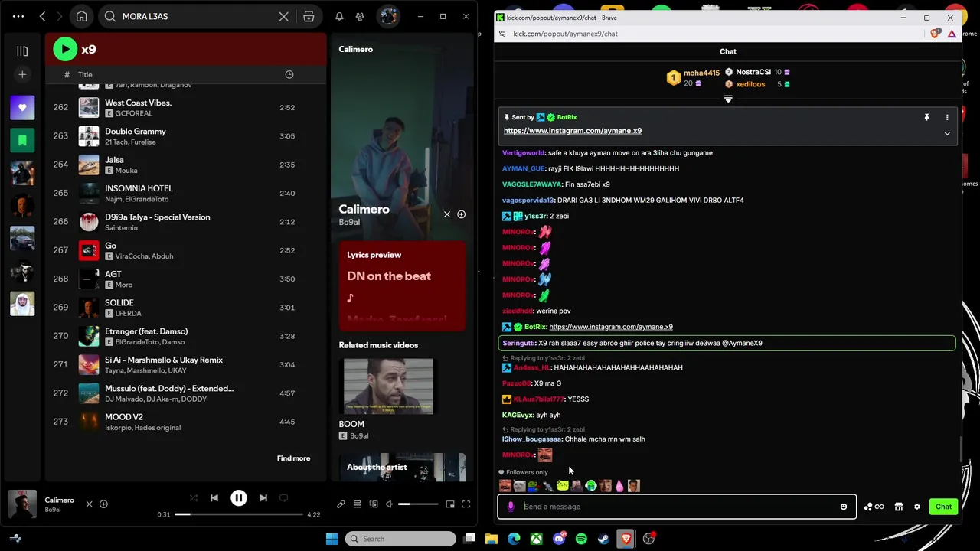This screenshot has height=551, width=980.
Task: Go back in Spotify navigation
Action: tap(43, 16)
